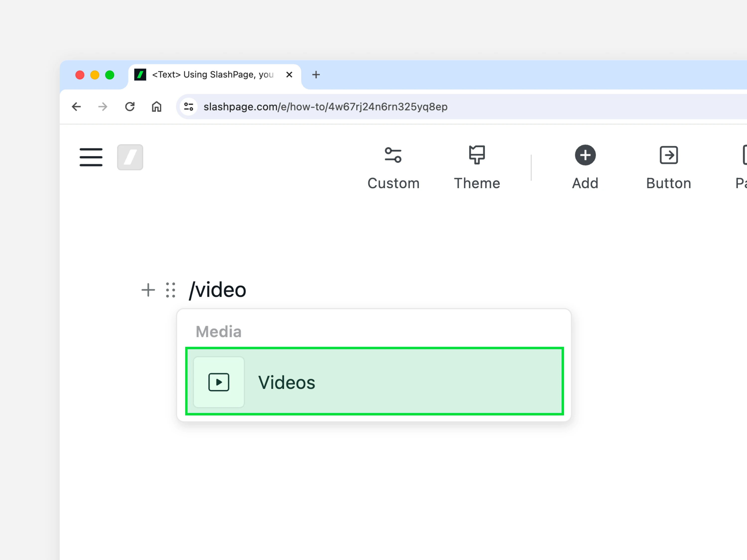This screenshot has height=560, width=747.
Task: Close the 'Using SlashPage' browser tab
Action: click(x=289, y=75)
